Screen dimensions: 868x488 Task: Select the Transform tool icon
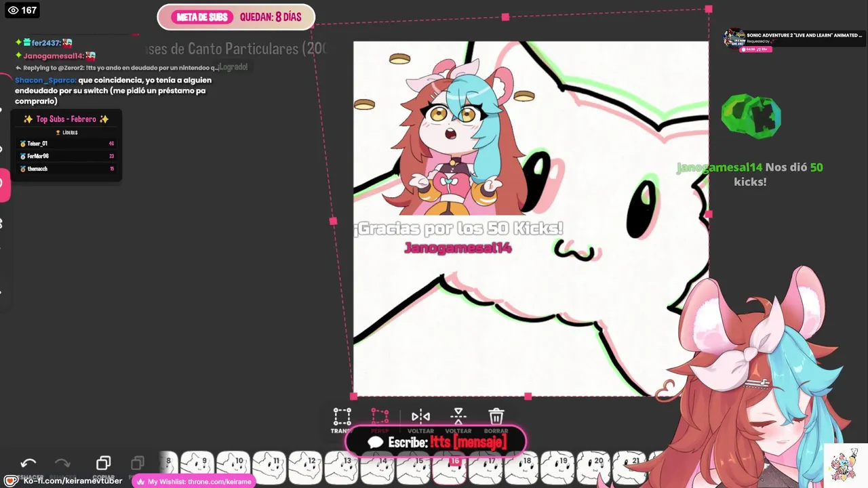coord(342,416)
